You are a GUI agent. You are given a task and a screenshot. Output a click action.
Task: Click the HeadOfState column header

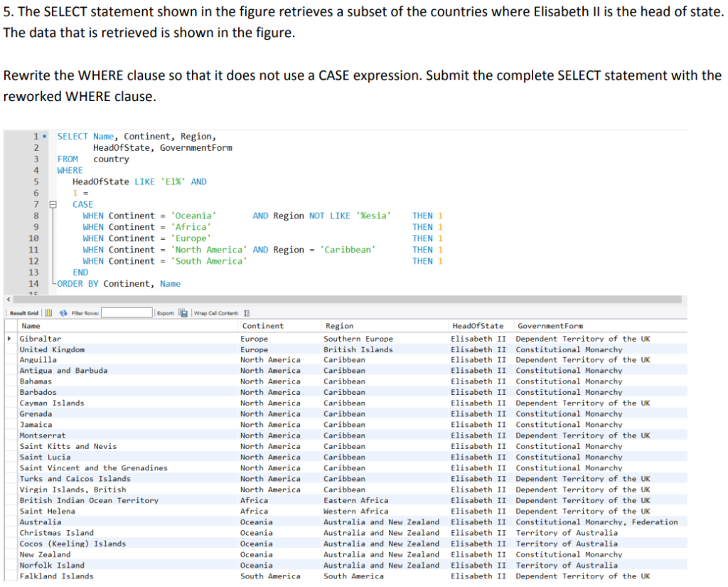tap(478, 326)
